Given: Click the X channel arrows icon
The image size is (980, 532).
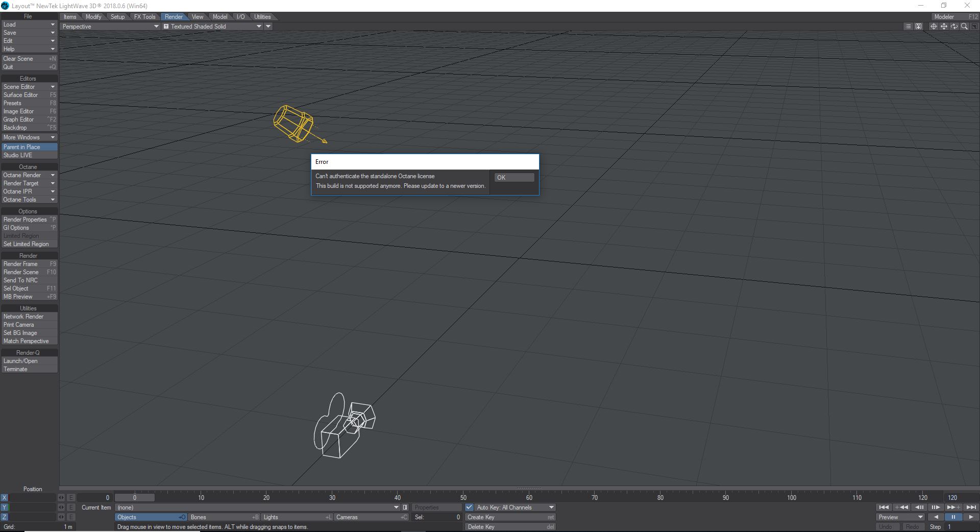Looking at the screenshot, I should (x=61, y=498).
